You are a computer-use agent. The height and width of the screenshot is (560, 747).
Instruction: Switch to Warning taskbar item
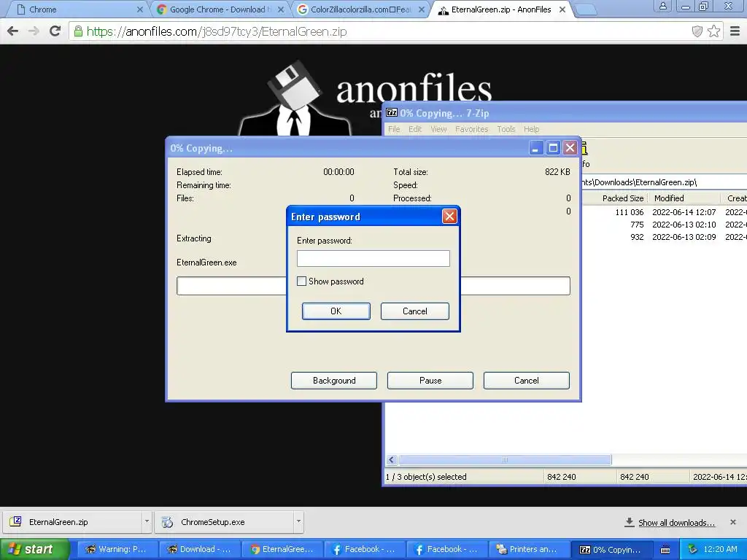tap(116, 549)
